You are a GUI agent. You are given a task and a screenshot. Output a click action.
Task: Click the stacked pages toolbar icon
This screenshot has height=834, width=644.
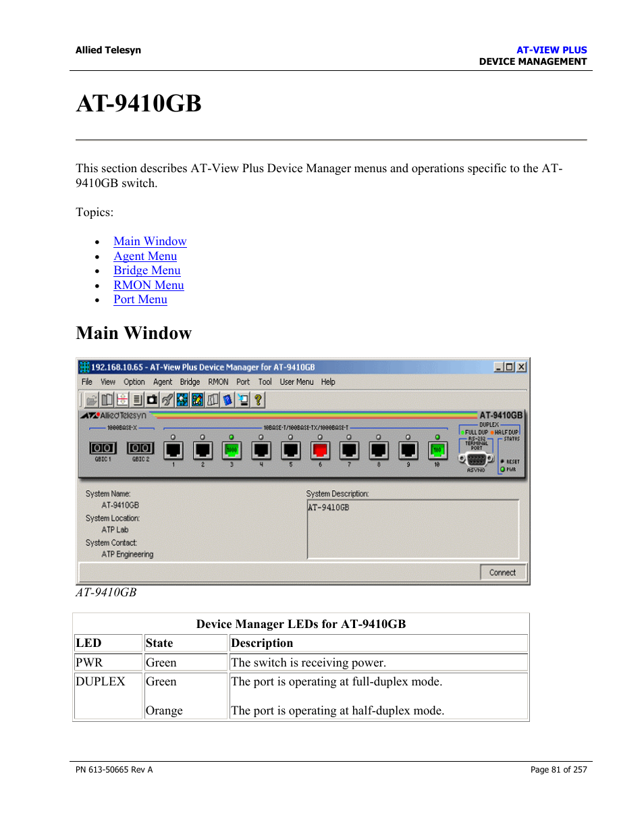click(x=213, y=400)
